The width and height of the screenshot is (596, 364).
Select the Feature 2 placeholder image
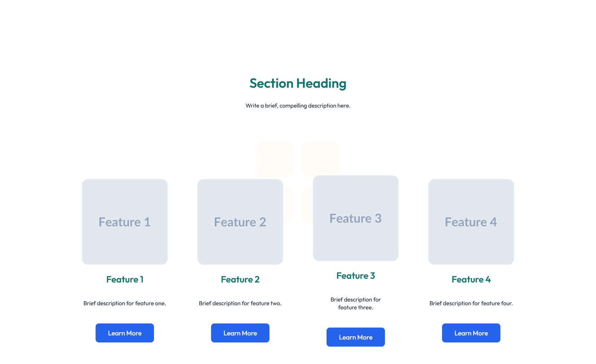pos(240,222)
